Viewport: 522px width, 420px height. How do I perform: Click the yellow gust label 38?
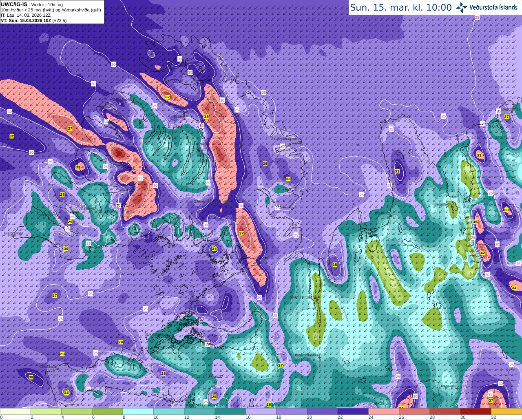click(206, 117)
